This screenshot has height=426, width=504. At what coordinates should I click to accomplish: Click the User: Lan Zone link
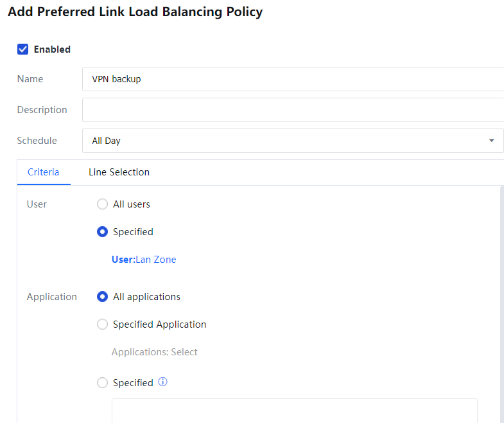144,260
